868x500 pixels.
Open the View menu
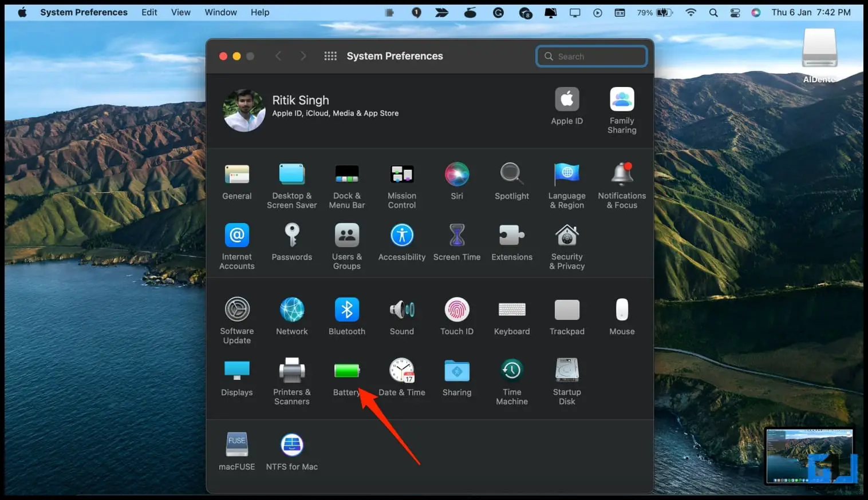[181, 12]
